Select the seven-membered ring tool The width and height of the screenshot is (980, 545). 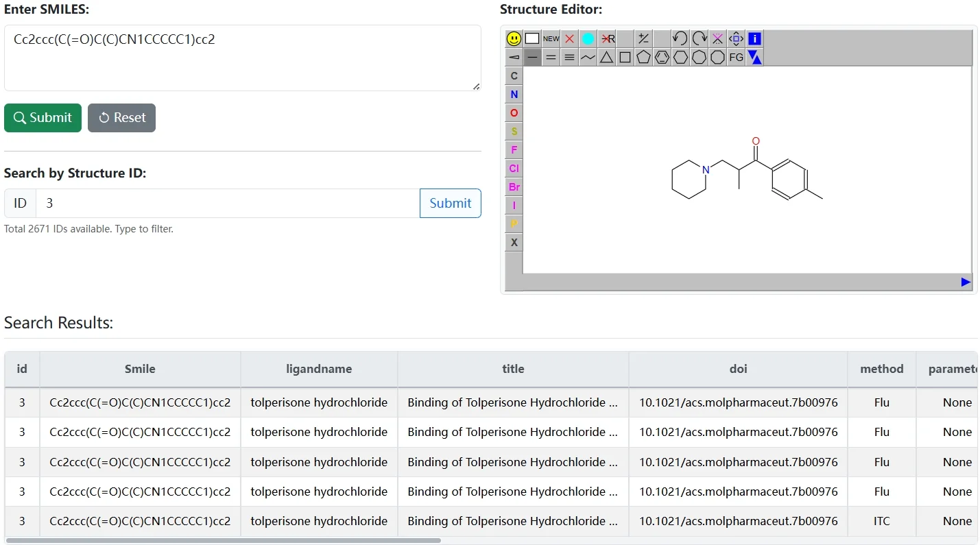(x=699, y=58)
